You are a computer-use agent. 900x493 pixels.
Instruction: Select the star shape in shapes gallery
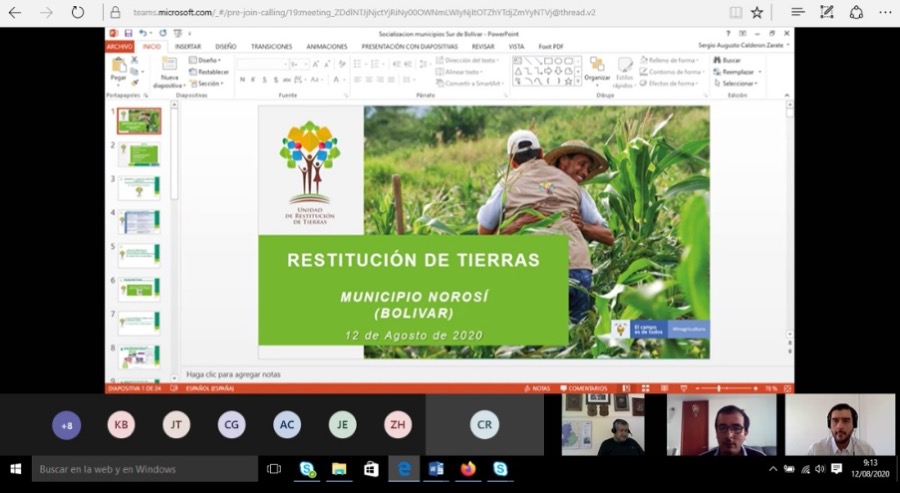568,82
